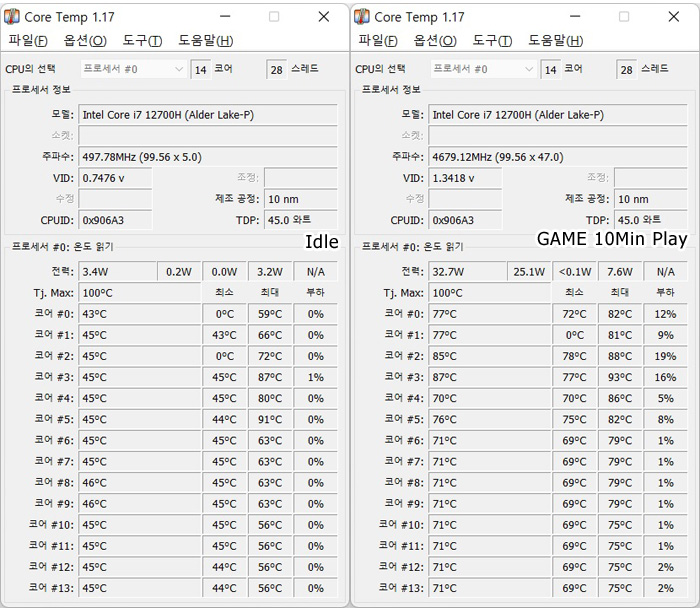Click Core Temp app icon in left window

[x=12, y=17]
